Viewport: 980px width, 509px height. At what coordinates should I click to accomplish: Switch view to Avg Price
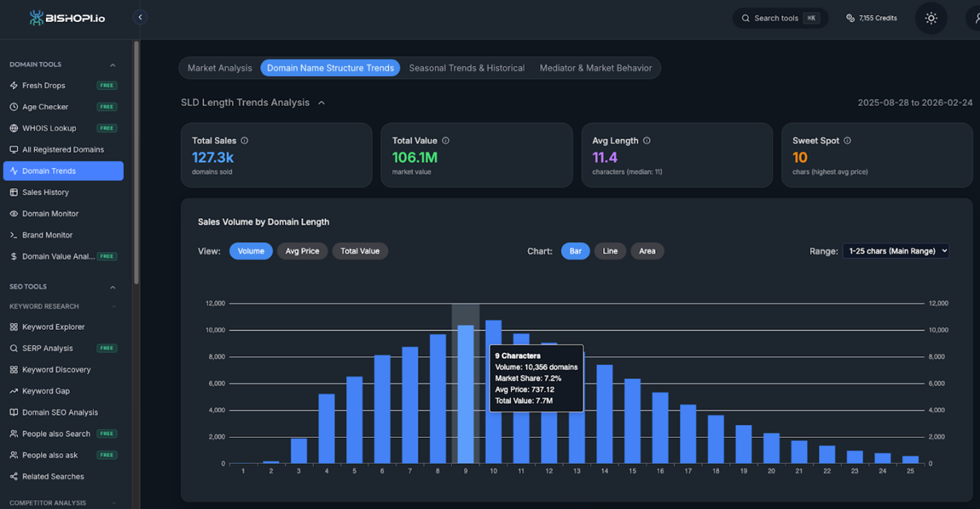point(302,251)
